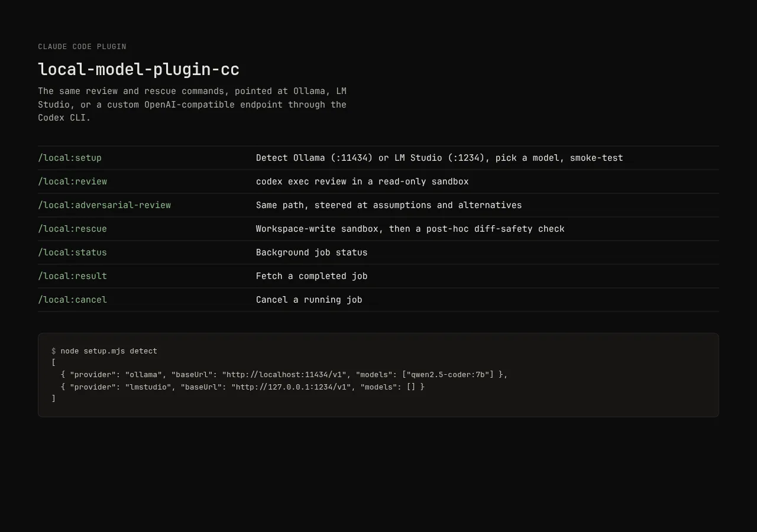
Task: Click the 'Fetch a completed job' description
Action: coord(312,276)
